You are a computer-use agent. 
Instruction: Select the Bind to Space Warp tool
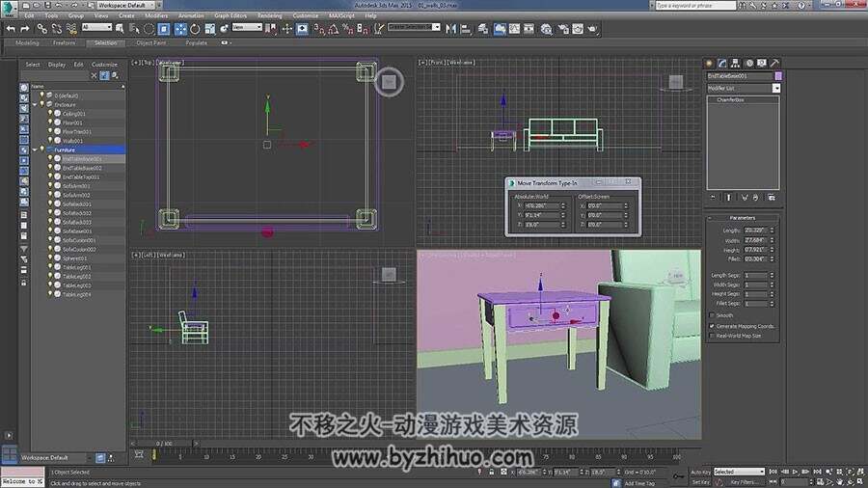click(71, 28)
